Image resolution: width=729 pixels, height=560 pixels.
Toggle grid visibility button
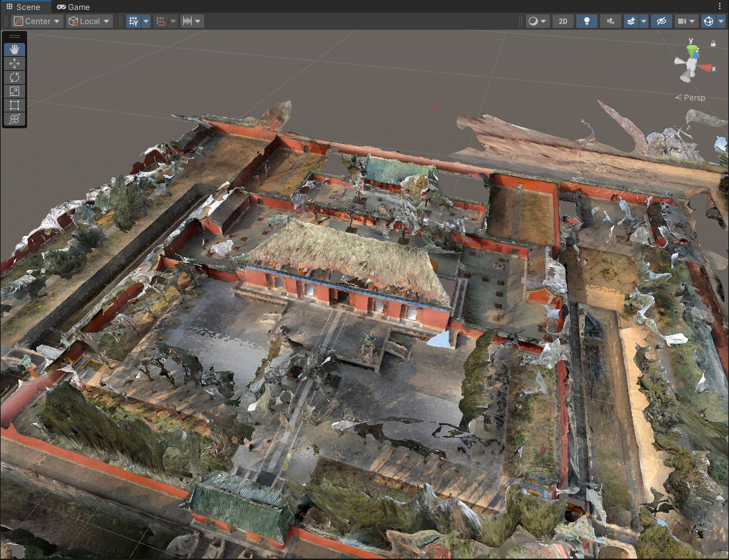134,21
